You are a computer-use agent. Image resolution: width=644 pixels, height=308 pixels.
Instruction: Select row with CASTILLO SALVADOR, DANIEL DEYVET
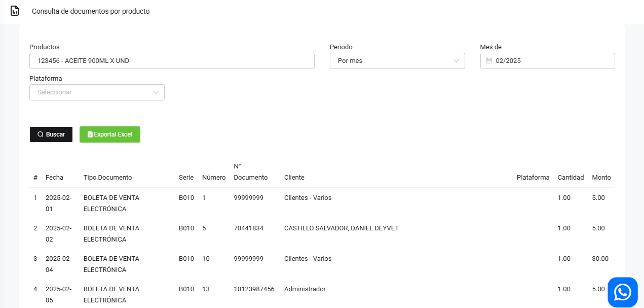tap(341, 228)
